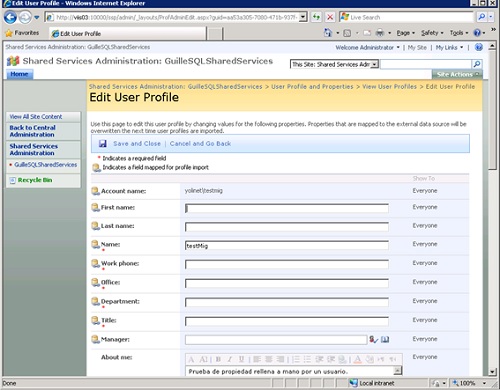Click Numbered List in the About me toolbar

coord(295,359)
